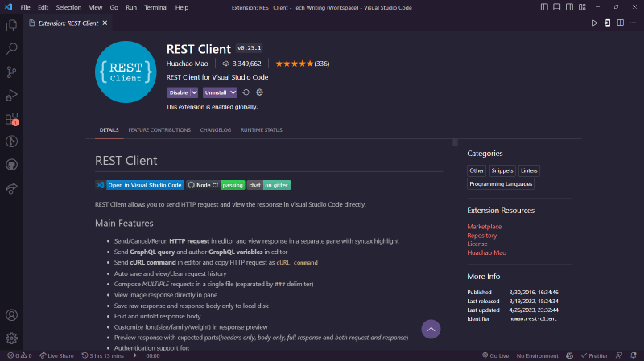This screenshot has height=361, width=644.
Task: Click the scroll-to-top round arrow button
Action: tap(431, 329)
